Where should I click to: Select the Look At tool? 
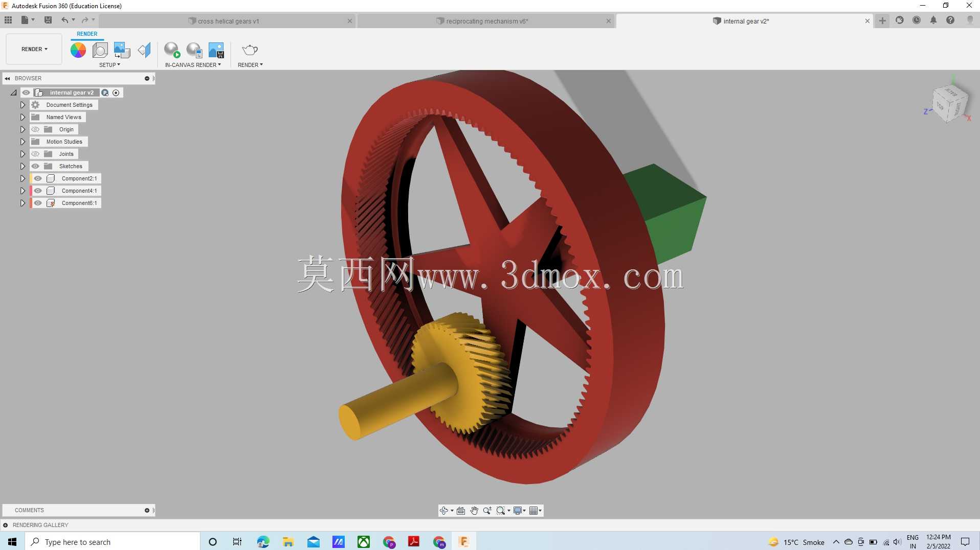461,511
